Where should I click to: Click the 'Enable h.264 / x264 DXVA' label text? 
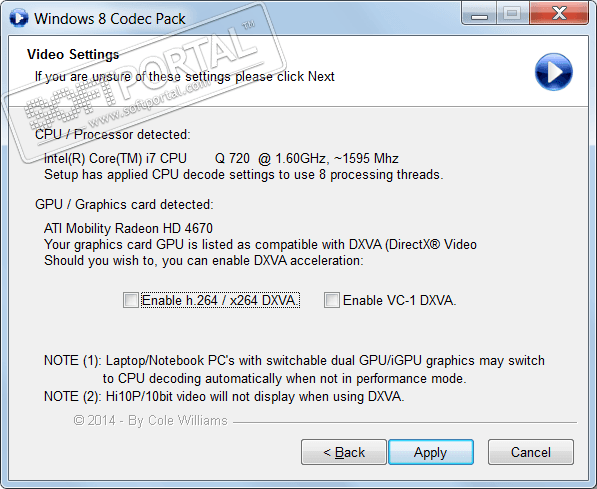(220, 300)
